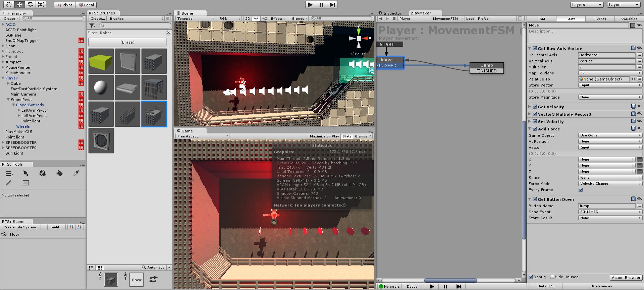Open the Layers dropdown
The image size is (644, 290).
(587, 5)
